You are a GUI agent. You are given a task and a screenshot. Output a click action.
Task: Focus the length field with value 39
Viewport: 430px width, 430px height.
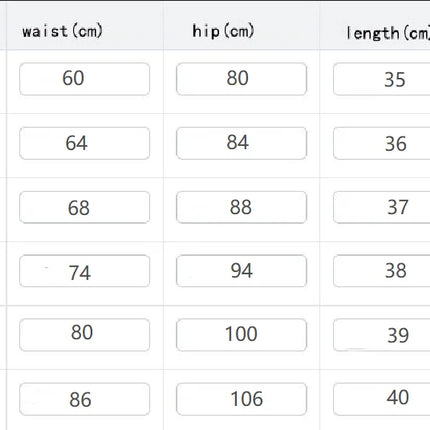[382, 335]
